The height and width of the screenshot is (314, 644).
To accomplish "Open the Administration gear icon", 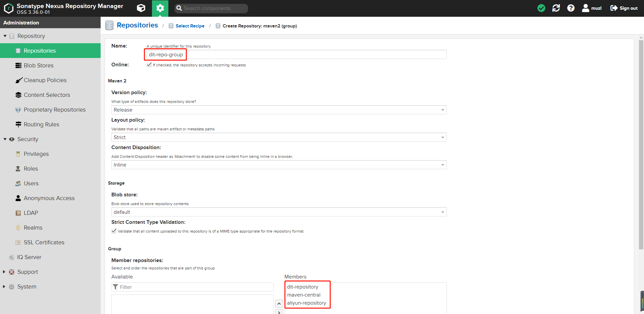I will tap(160, 8).
